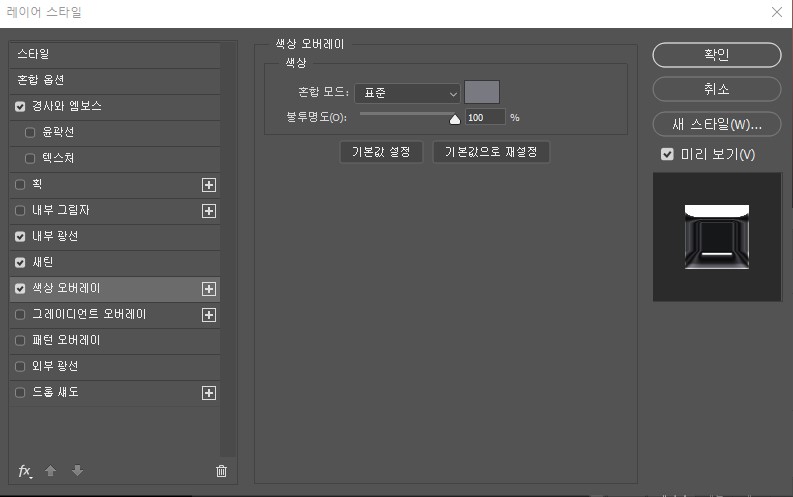Click the effects list vertical scrollbar
The height and width of the screenshot is (497, 793).
(x=229, y=250)
